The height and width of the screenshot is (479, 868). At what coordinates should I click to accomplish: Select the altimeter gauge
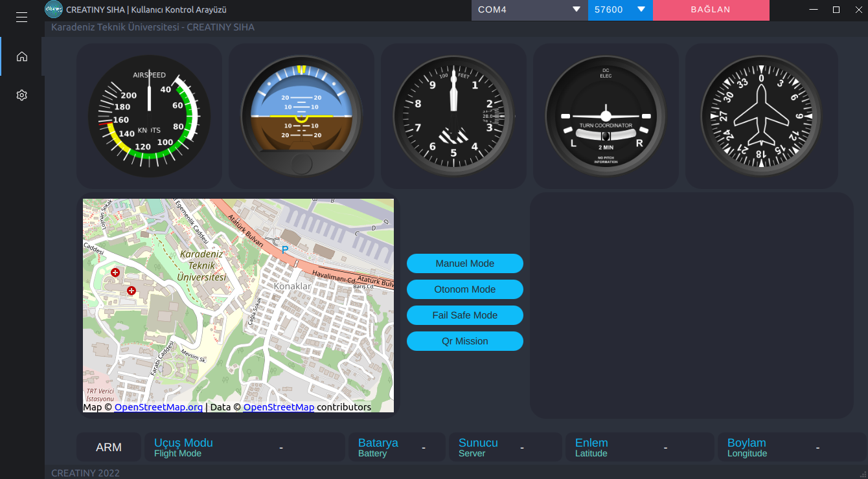click(x=453, y=116)
